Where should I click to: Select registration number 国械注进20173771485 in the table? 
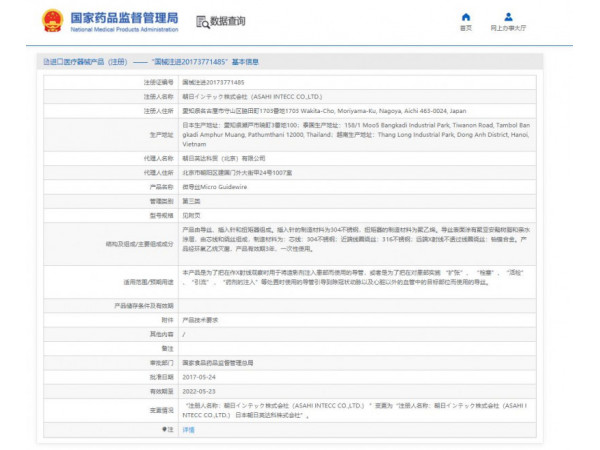click(x=213, y=82)
